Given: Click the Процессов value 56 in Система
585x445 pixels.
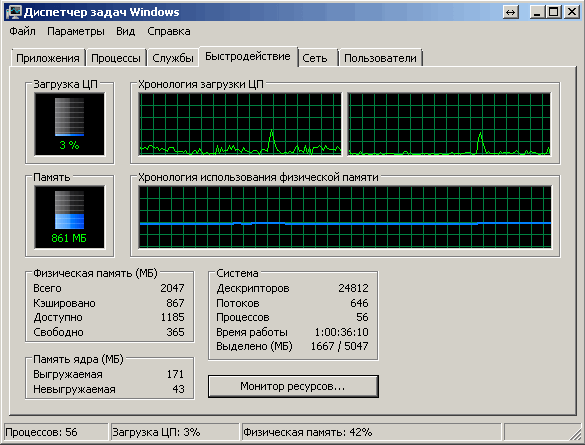Looking at the screenshot, I should coord(362,317).
